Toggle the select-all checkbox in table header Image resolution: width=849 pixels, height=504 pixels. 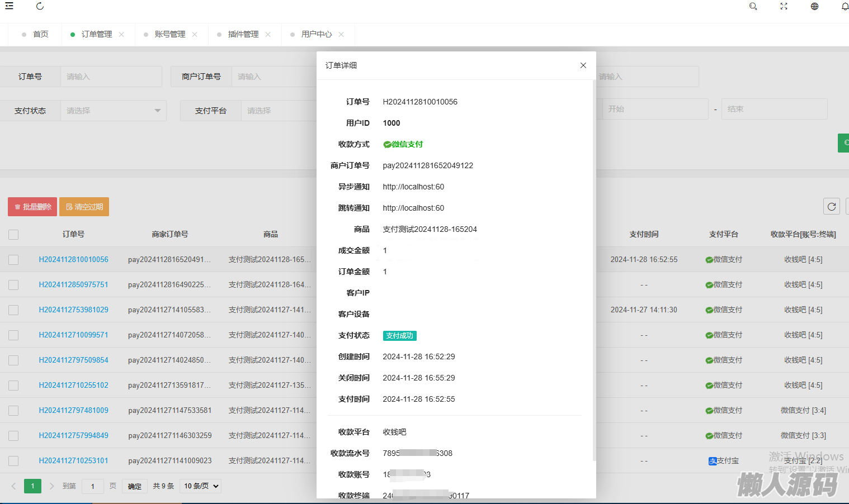click(13, 235)
